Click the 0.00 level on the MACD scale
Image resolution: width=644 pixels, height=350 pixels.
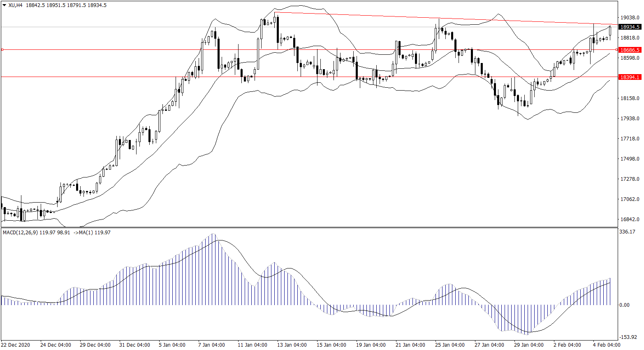(x=624, y=305)
